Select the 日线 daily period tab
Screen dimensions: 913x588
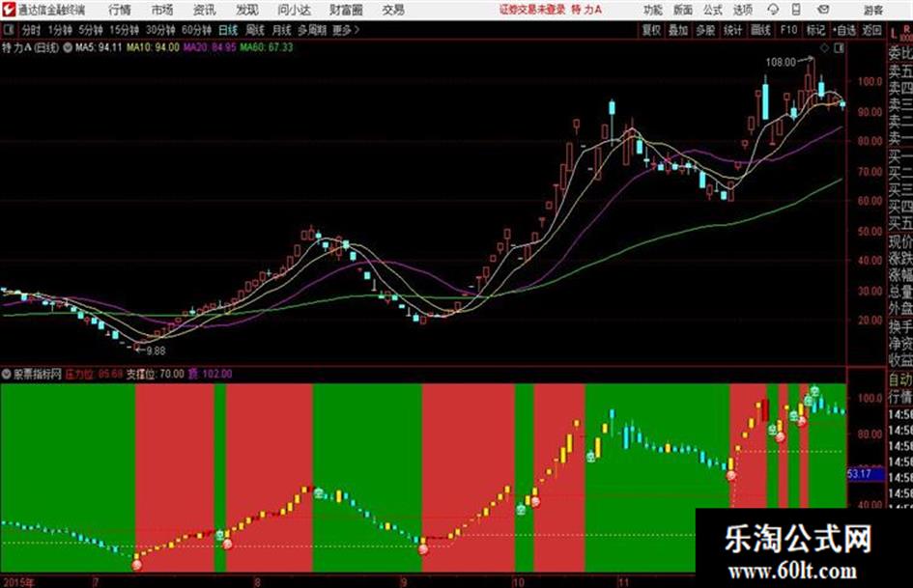pyautogui.click(x=228, y=30)
